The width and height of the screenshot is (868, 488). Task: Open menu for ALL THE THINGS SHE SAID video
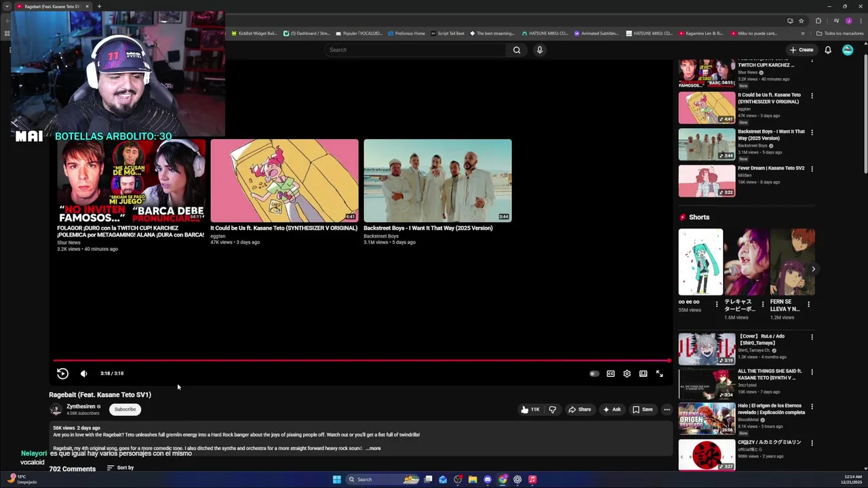pos(812,372)
